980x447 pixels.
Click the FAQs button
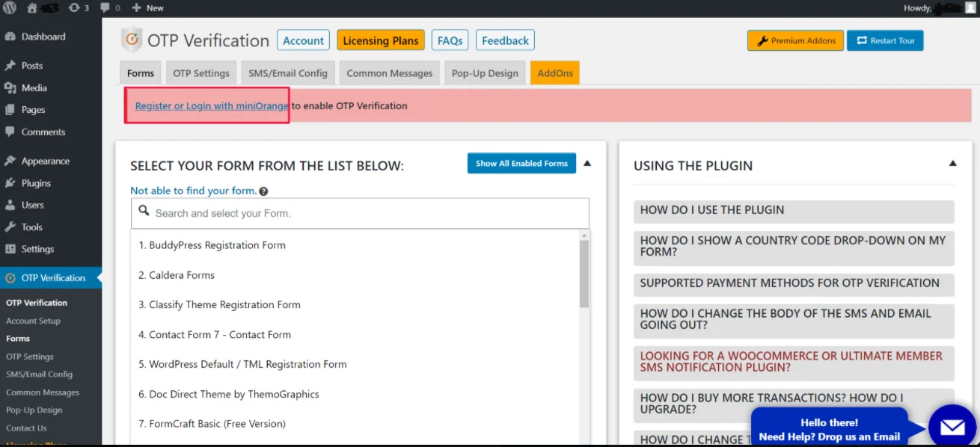coord(450,40)
